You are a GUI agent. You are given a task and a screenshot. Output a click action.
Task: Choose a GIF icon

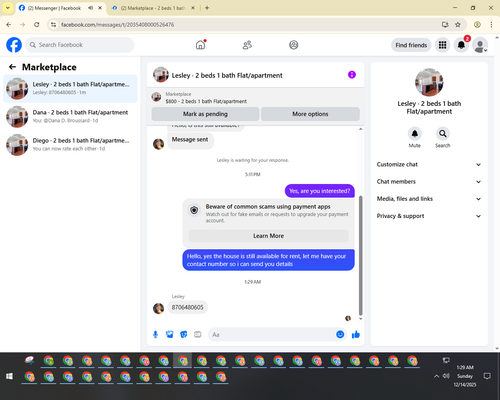pyautogui.click(x=198, y=334)
